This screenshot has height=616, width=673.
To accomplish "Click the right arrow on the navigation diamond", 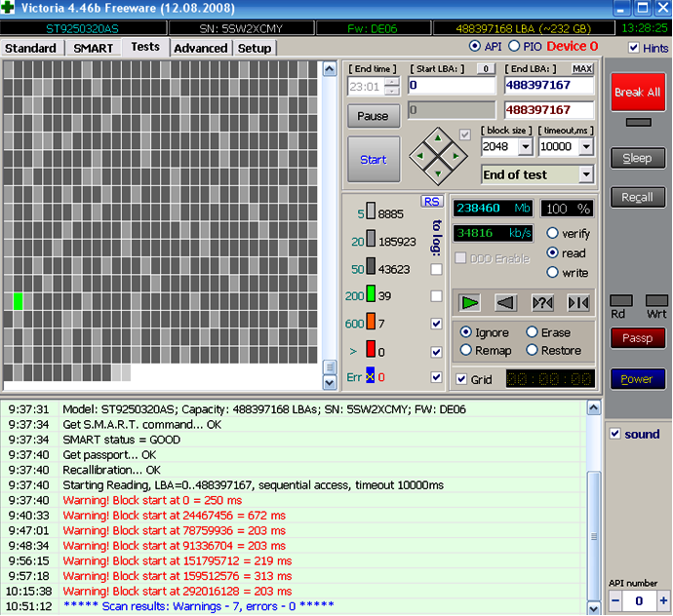I will [x=455, y=156].
